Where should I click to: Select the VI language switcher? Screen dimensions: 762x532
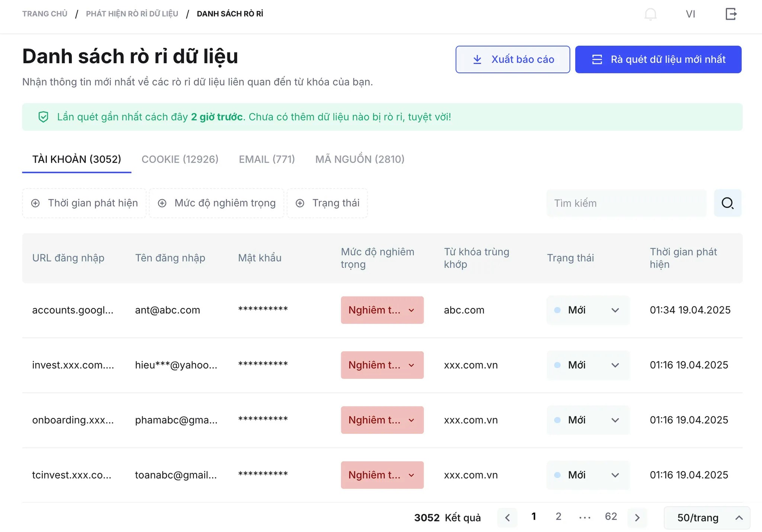point(691,14)
